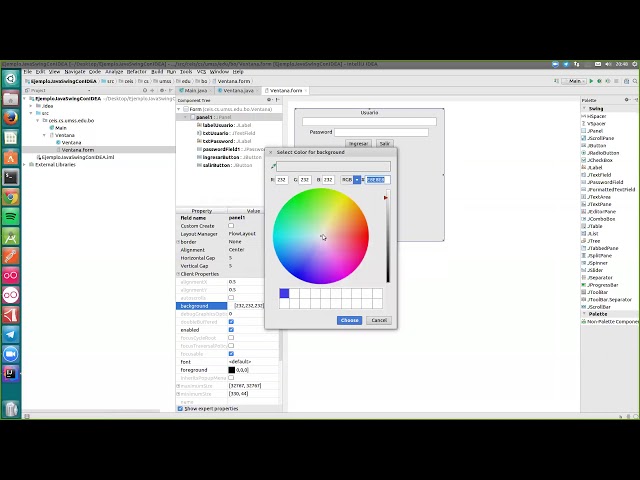Cancel the color selection dialog
This screenshot has height=480, width=640.
coord(379,320)
